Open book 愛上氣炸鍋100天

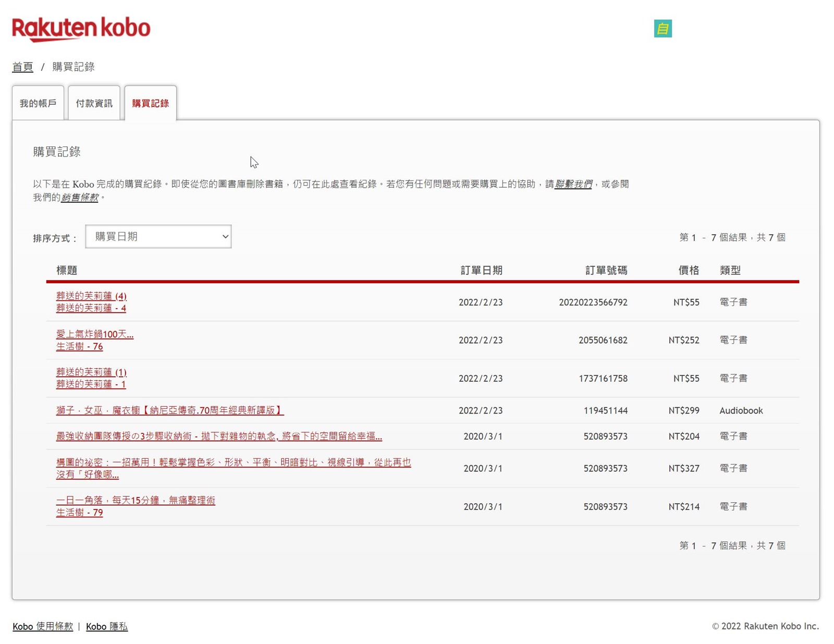click(94, 334)
